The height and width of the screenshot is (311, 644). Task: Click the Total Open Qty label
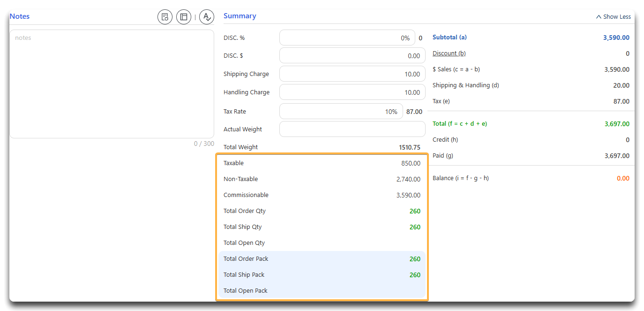pyautogui.click(x=244, y=243)
